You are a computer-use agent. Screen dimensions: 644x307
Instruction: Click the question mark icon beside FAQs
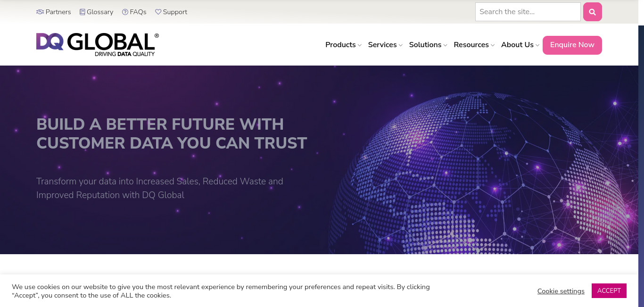(125, 12)
